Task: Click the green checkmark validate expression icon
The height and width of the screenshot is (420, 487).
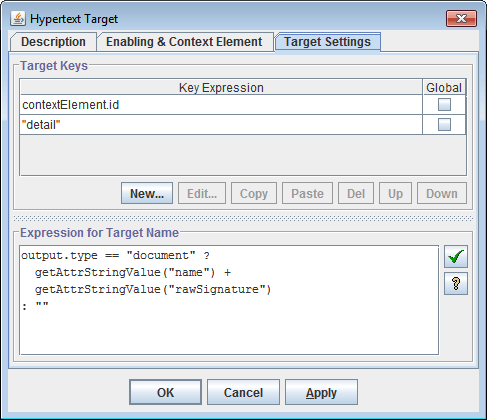Action: [x=456, y=257]
